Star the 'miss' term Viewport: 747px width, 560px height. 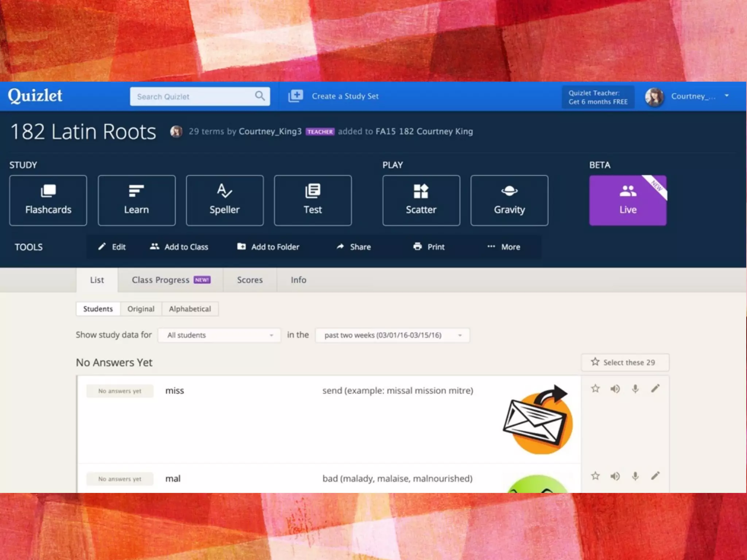click(x=595, y=389)
